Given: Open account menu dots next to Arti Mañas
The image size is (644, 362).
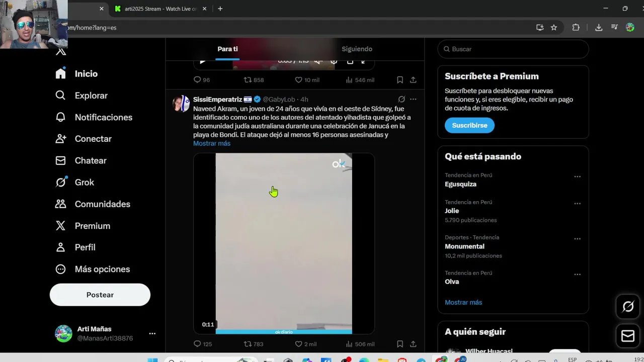Looking at the screenshot, I should click(x=152, y=333).
